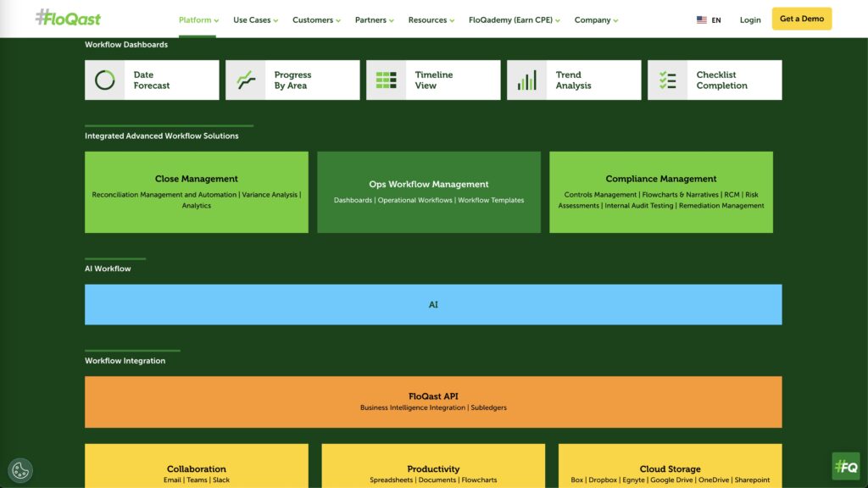This screenshot has height=488, width=868.
Task: Open cookie preferences icon
Action: click(20, 470)
